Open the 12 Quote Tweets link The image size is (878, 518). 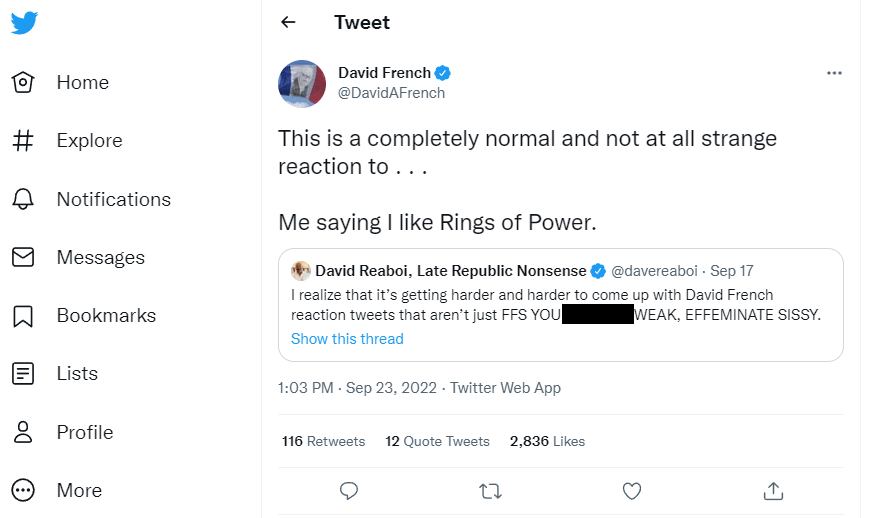tap(437, 441)
